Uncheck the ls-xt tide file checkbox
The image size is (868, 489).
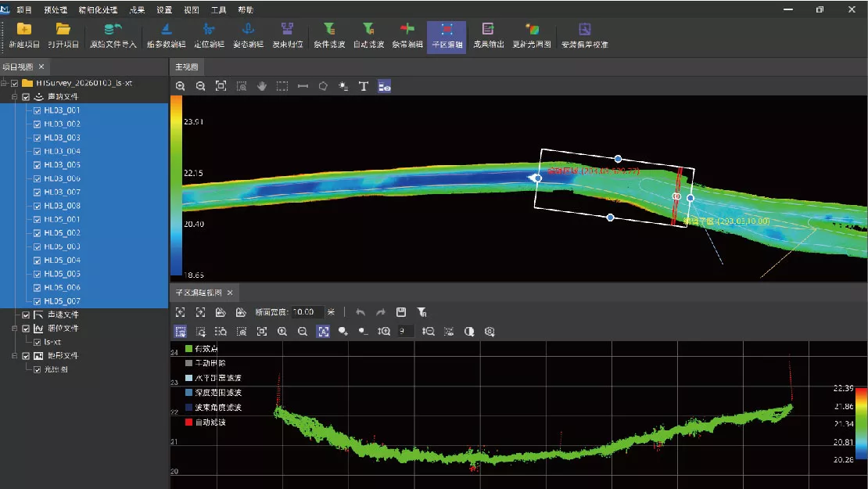[x=37, y=342]
